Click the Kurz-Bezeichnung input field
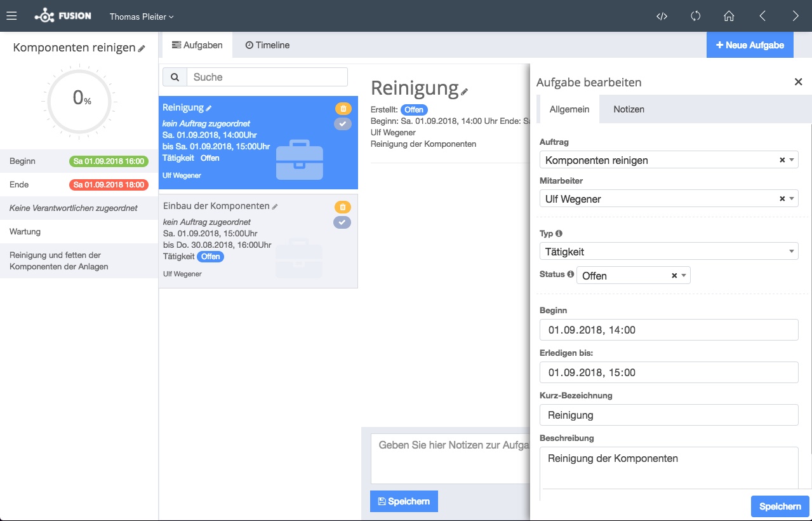Screen dimensions: 812x521 [669, 415]
